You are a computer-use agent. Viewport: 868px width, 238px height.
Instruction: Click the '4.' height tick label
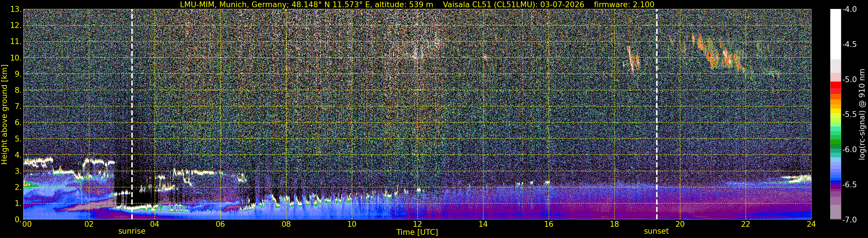(x=18, y=155)
